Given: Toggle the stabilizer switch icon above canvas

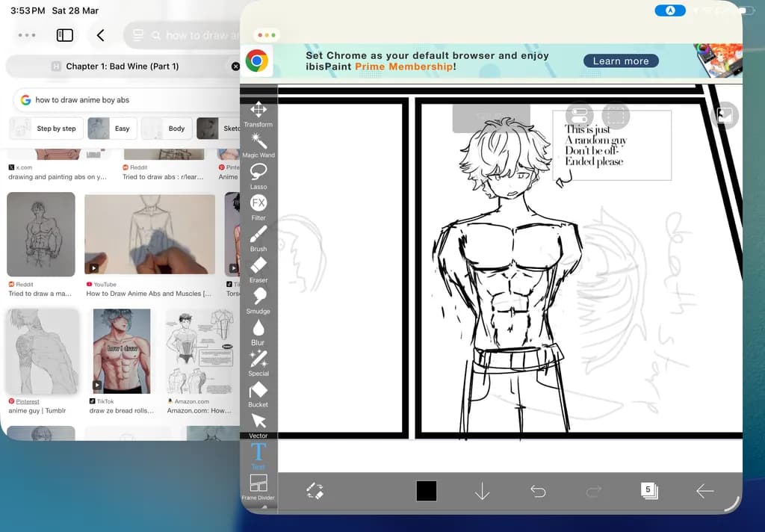Looking at the screenshot, I should tap(579, 116).
